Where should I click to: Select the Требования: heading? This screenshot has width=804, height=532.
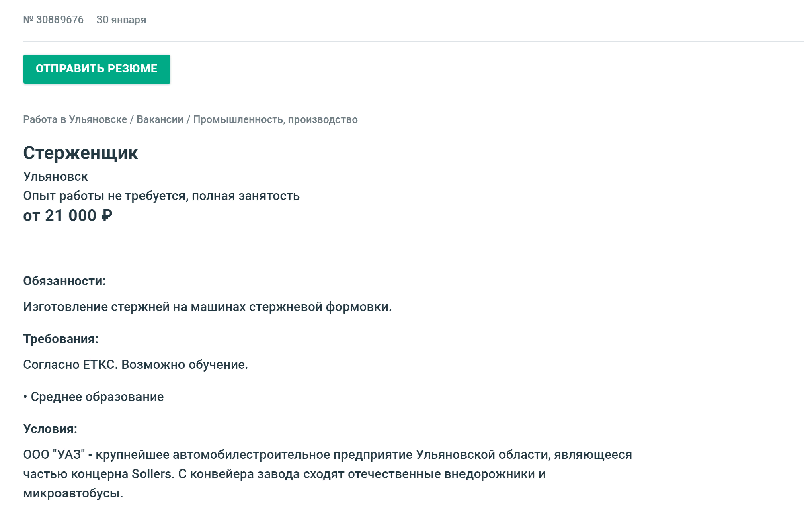click(x=61, y=339)
